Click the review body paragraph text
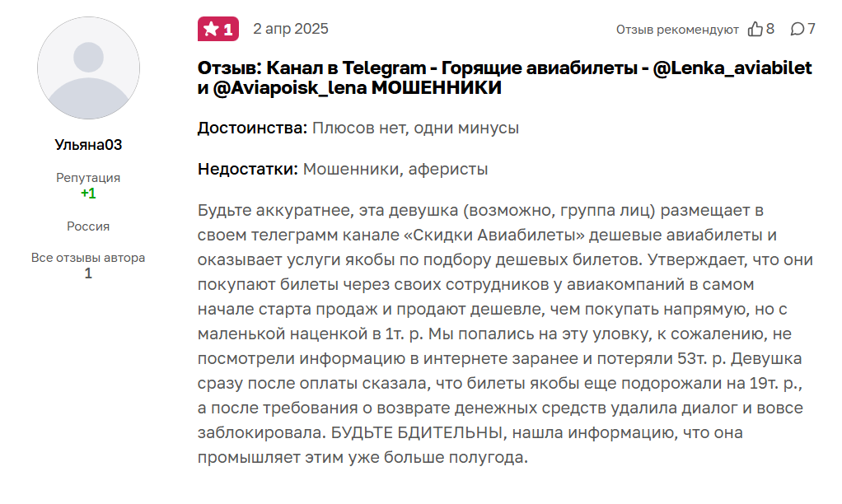The height and width of the screenshot is (504, 842). pos(504,334)
